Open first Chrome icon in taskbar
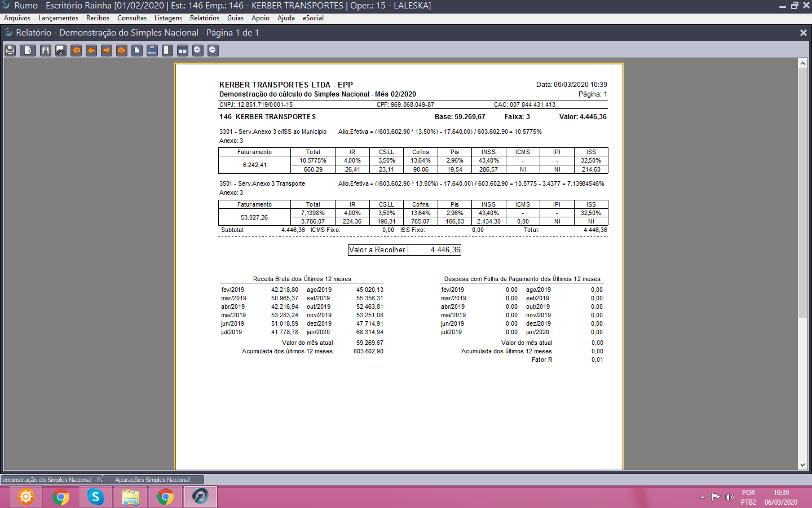The height and width of the screenshot is (508, 812). click(x=61, y=497)
